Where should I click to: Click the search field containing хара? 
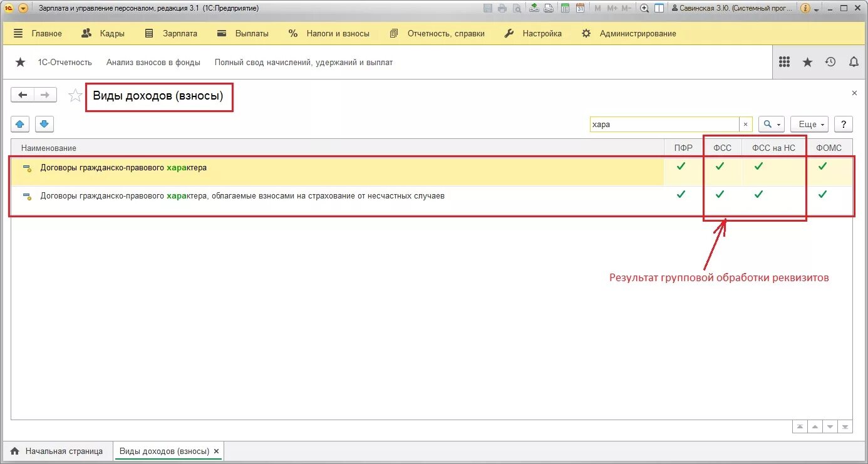click(x=664, y=125)
